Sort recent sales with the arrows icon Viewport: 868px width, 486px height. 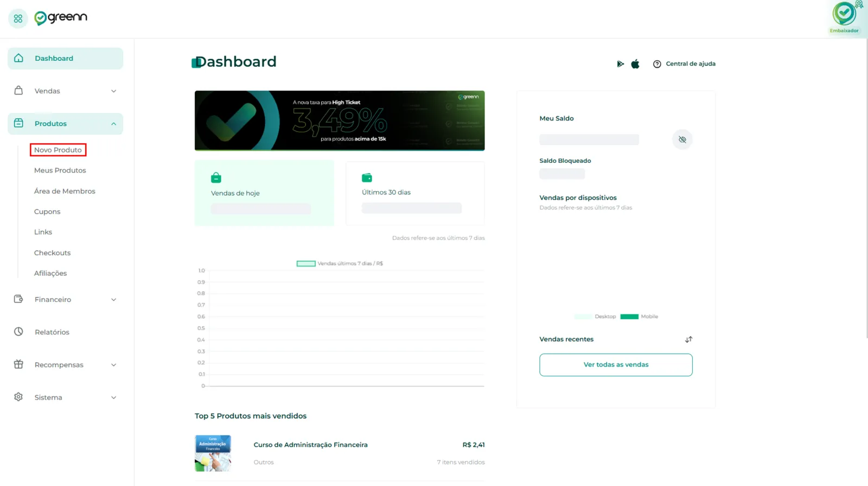click(688, 339)
